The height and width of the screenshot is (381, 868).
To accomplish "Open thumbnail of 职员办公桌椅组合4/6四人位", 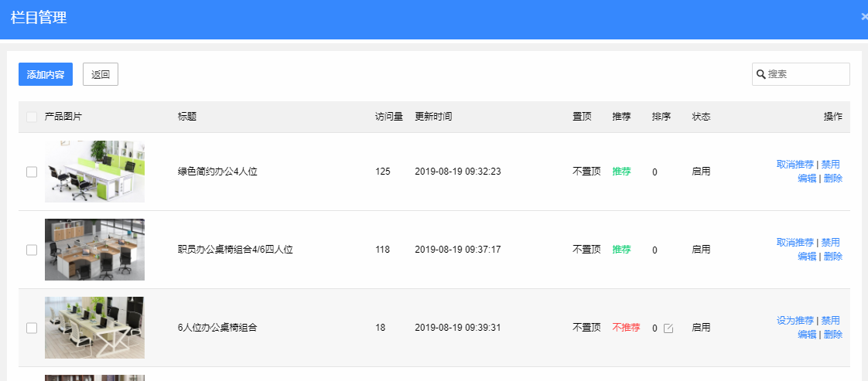I will [x=94, y=250].
